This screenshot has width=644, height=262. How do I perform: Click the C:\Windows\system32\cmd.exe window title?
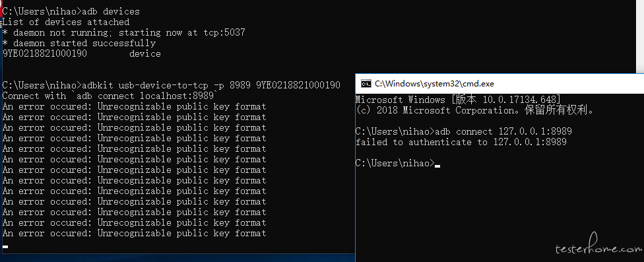[434, 84]
